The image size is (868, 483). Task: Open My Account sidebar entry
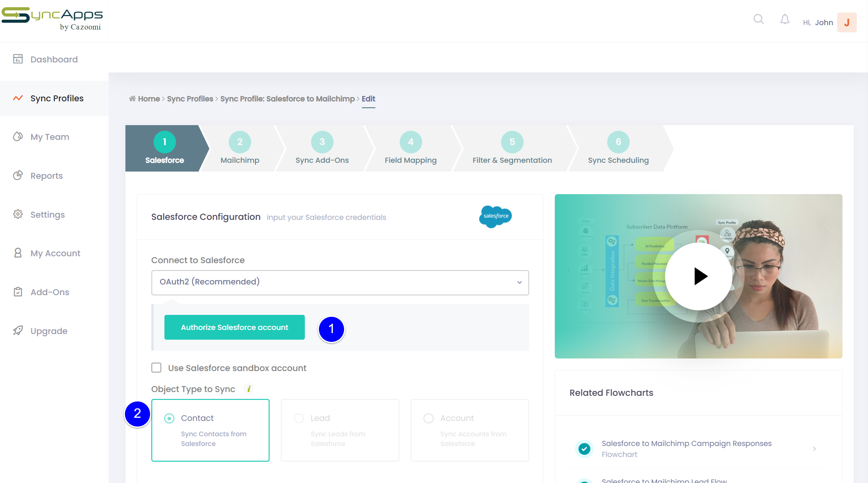point(54,253)
